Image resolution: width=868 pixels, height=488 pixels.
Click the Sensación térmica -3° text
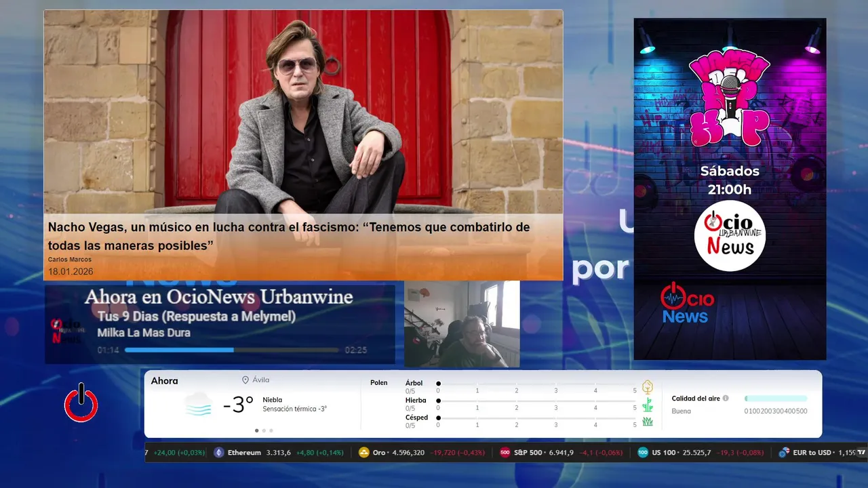pos(295,409)
